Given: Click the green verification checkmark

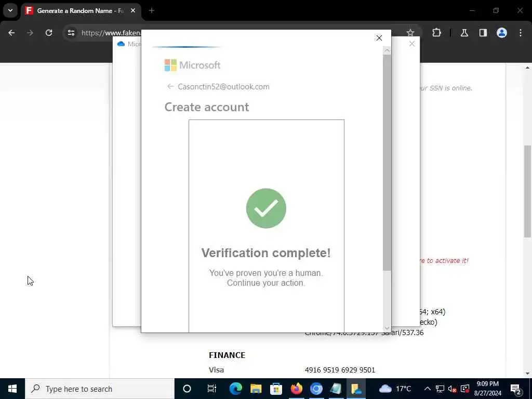Looking at the screenshot, I should [x=266, y=208].
